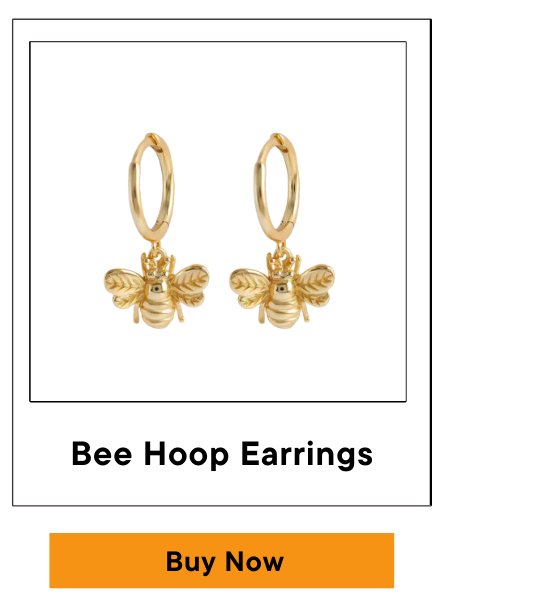This screenshot has width=540, height=602.
Task: Click the "Buy" text on the orange button
Action: click(190, 563)
